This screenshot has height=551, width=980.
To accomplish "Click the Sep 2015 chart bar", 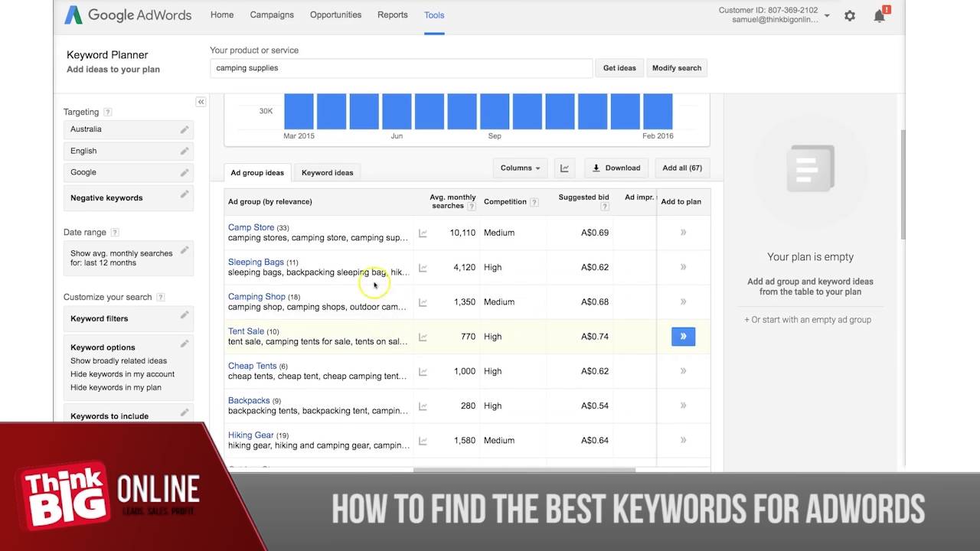I will pos(495,112).
